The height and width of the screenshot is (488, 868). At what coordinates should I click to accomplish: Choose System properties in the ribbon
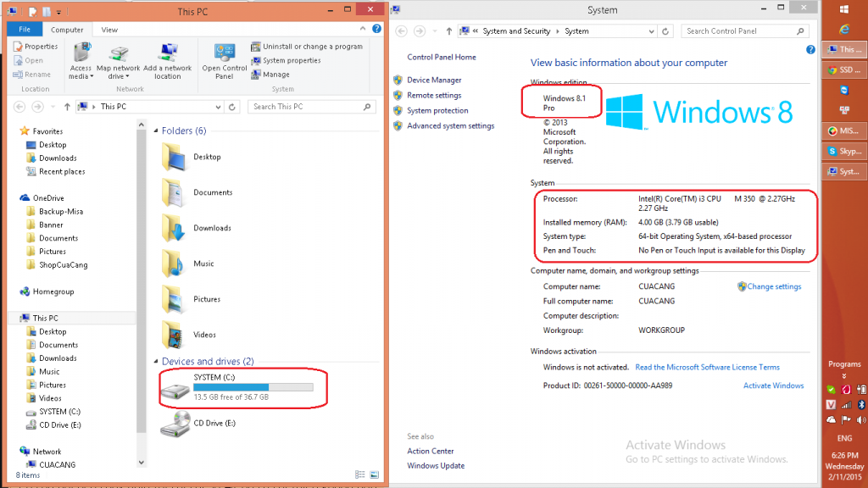tap(286, 60)
